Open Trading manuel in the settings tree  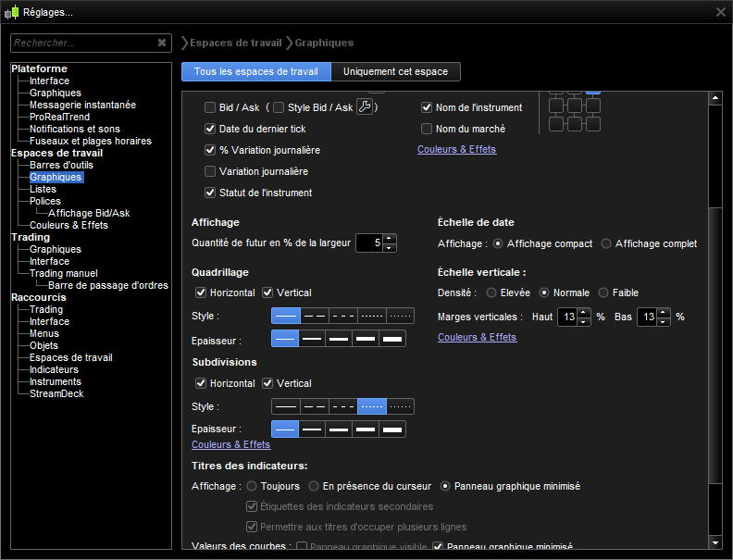[63, 273]
